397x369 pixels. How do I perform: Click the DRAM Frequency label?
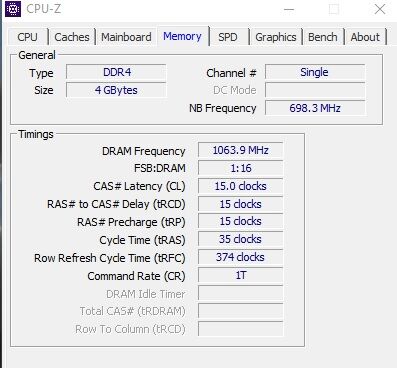[x=144, y=151]
